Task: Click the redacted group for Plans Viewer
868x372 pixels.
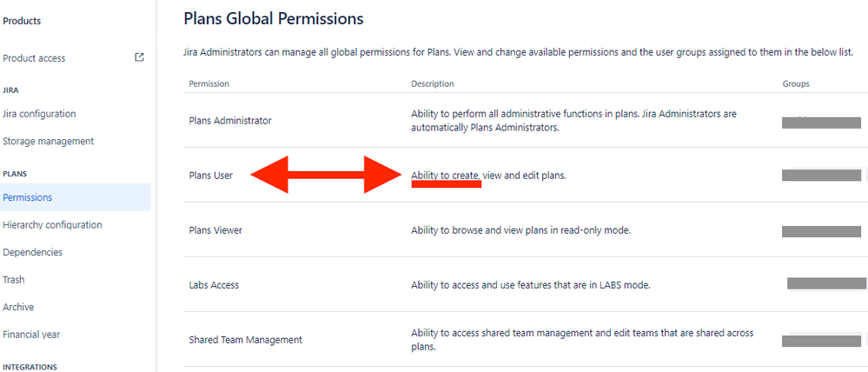Action: tap(821, 231)
